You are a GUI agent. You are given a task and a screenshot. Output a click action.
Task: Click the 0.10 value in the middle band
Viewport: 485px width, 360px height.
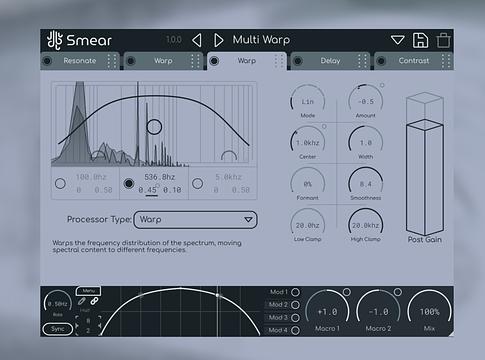click(172, 190)
